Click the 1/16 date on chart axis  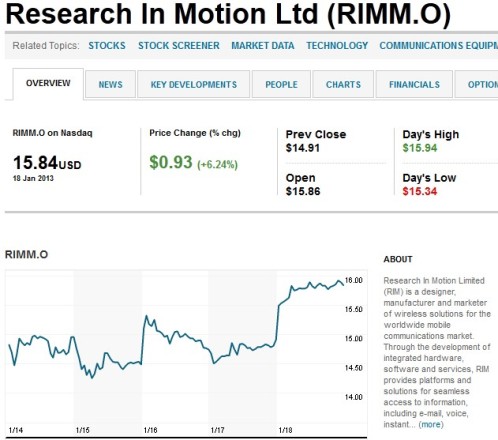point(150,430)
